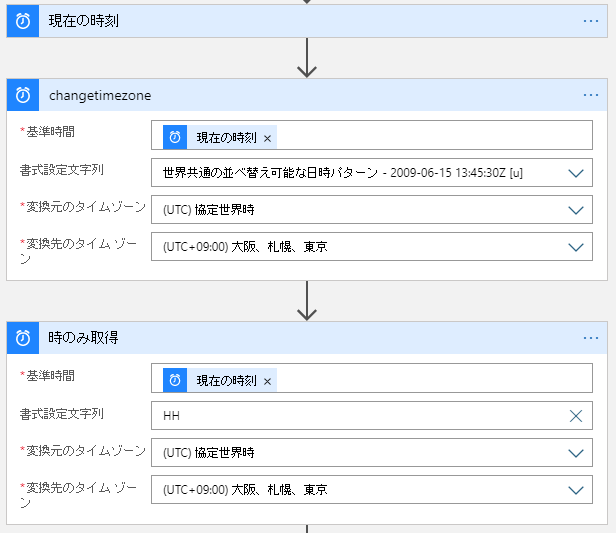Collapse the 時のみ取得 action header

(x=307, y=338)
